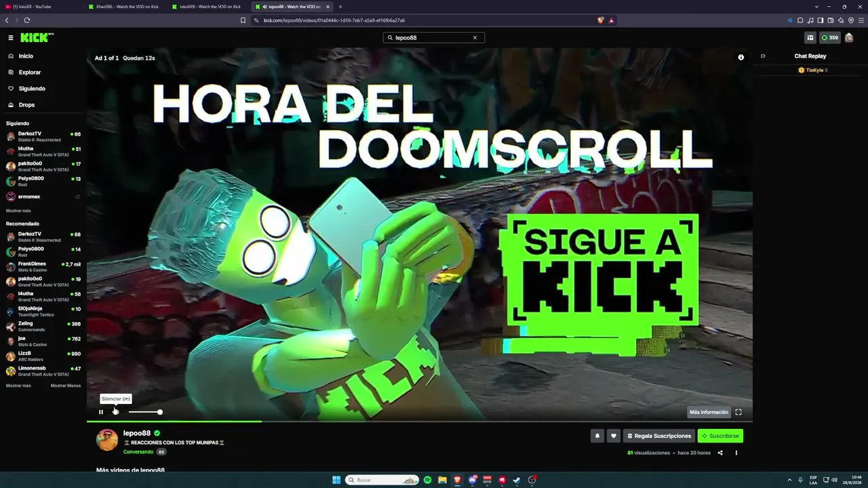Open Limonerosb recommended channel
Screen dimensions: 868x488
[x=43, y=371]
